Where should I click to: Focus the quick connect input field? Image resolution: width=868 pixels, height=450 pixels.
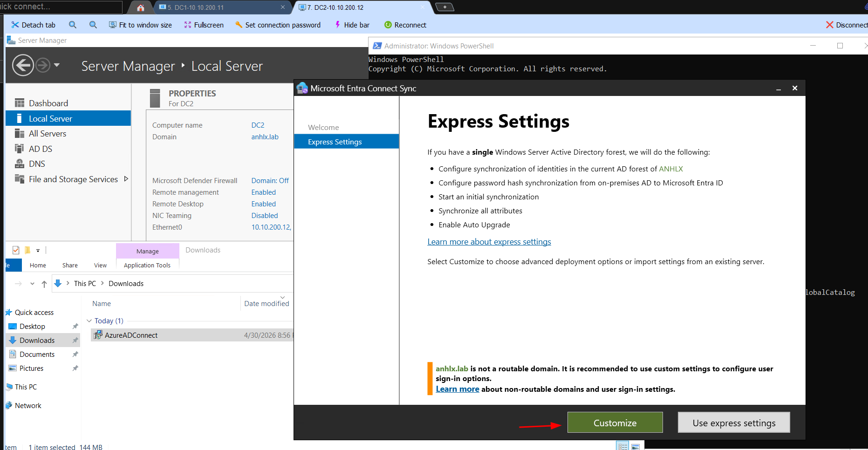tap(61, 7)
